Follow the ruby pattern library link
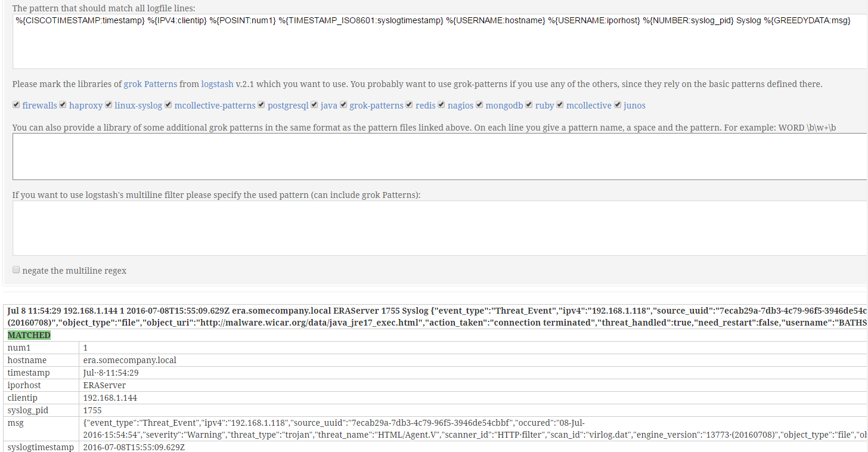Image resolution: width=868 pixels, height=452 pixels. pyautogui.click(x=544, y=105)
